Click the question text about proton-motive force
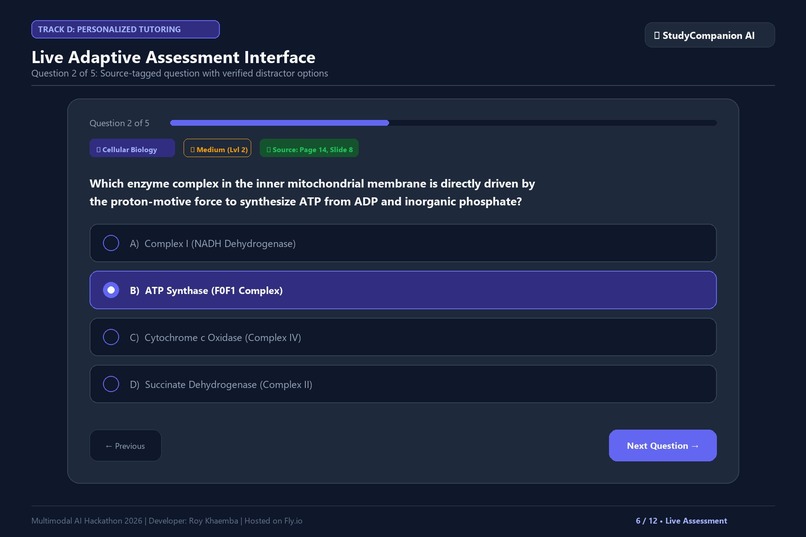Image resolution: width=806 pixels, height=537 pixels. pos(312,192)
